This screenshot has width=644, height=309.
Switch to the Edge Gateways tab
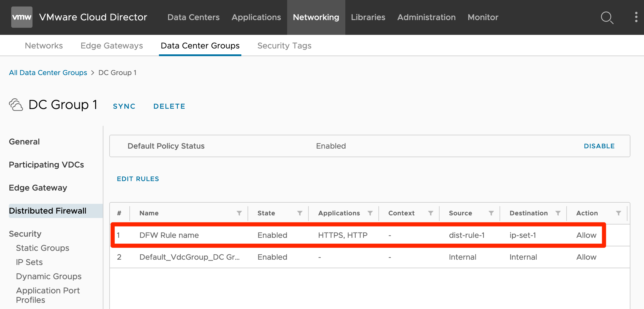[112, 45]
